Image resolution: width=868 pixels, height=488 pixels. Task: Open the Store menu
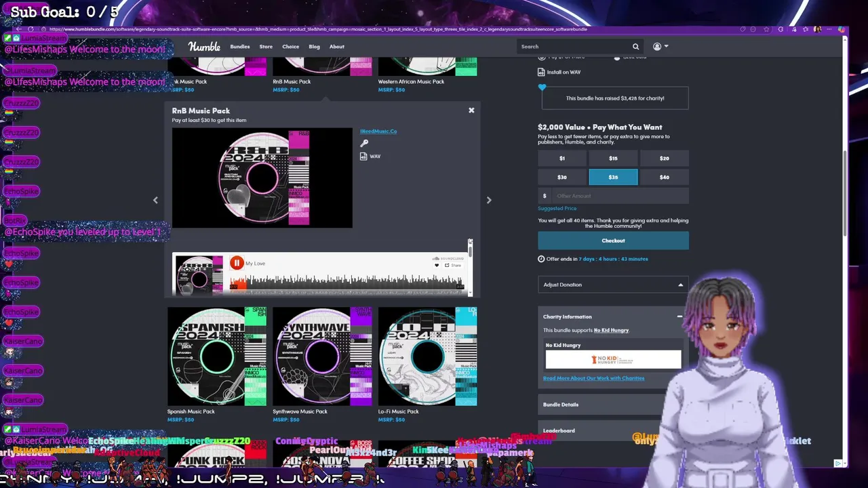tap(266, 47)
